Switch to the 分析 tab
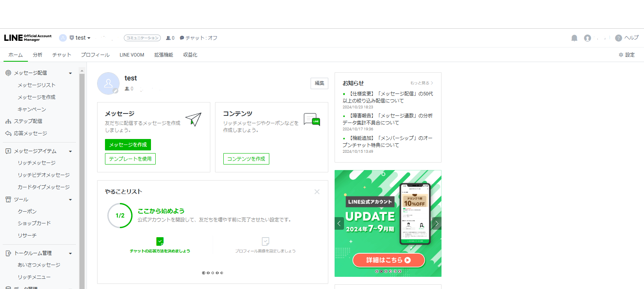Viewport: 644px width, 289px height. click(37, 55)
